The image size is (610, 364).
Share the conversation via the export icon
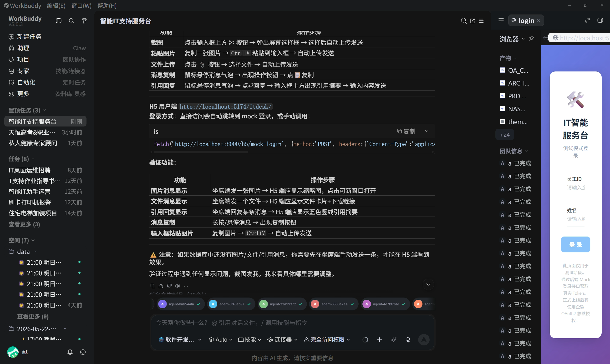pyautogui.click(x=473, y=21)
